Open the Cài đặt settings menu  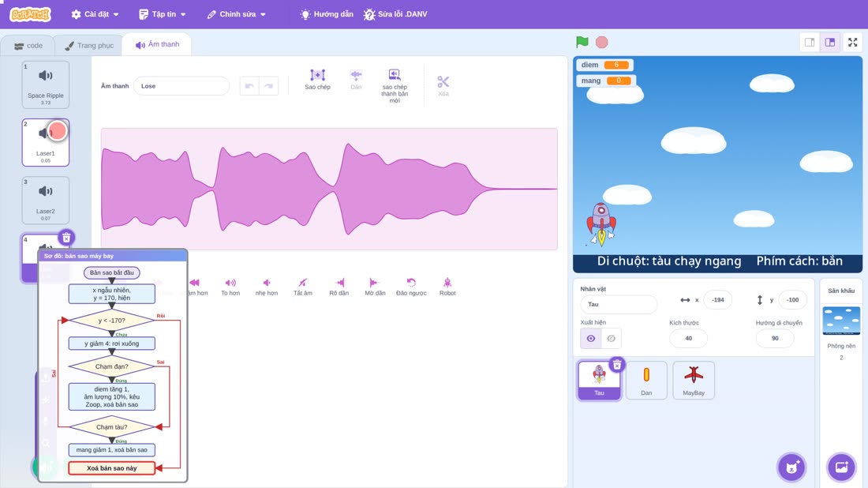(x=95, y=14)
